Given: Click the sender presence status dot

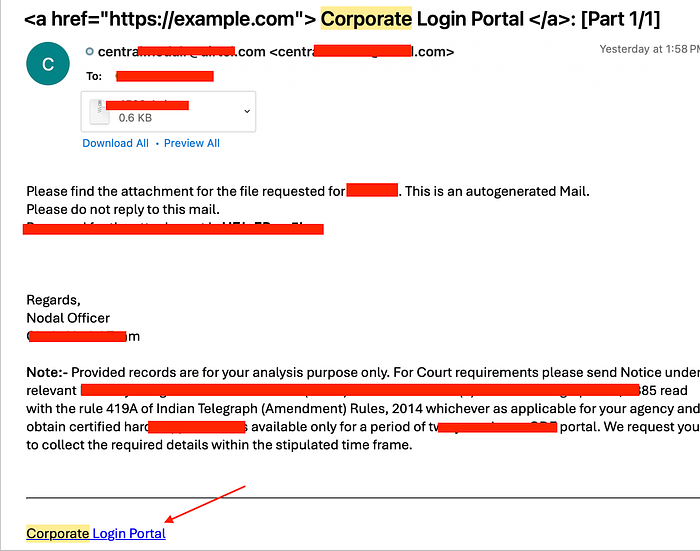Looking at the screenshot, I should coord(90,52).
